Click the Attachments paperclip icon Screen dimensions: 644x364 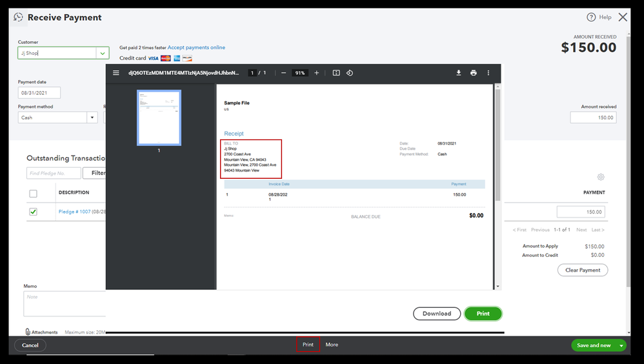click(x=28, y=332)
